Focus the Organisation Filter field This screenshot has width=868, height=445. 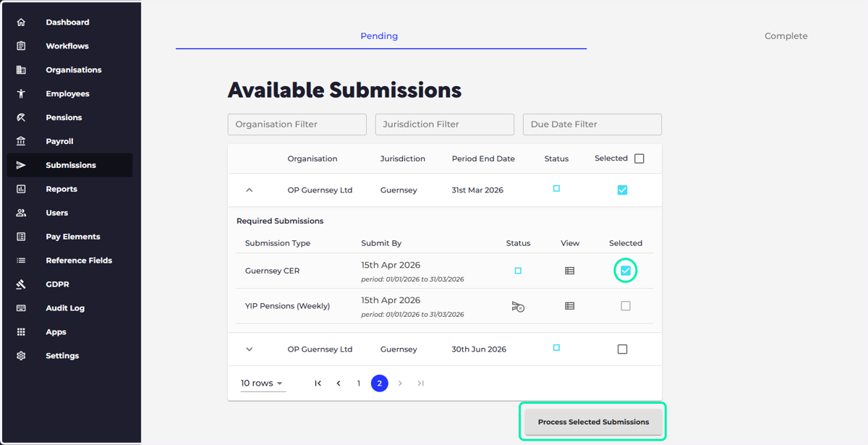(297, 124)
